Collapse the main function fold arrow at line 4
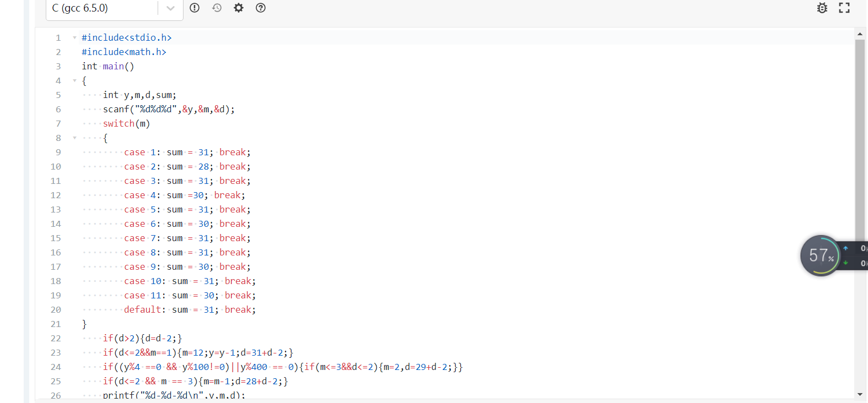Viewport: 868px width, 403px height. click(x=74, y=80)
